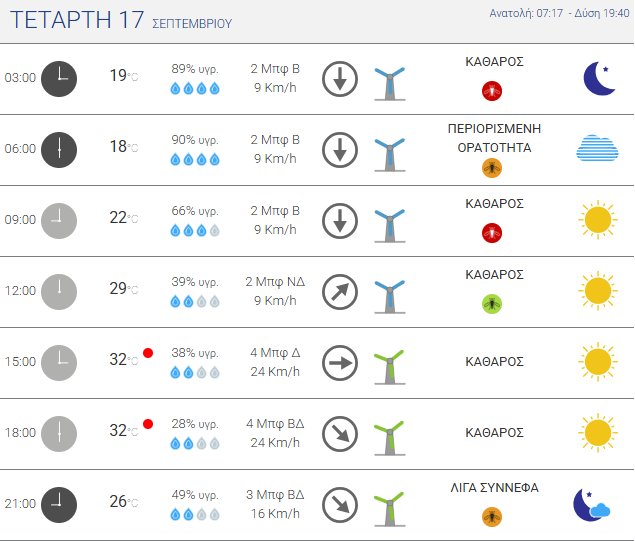Click the red heat alert dot at 15:00

pos(148,353)
